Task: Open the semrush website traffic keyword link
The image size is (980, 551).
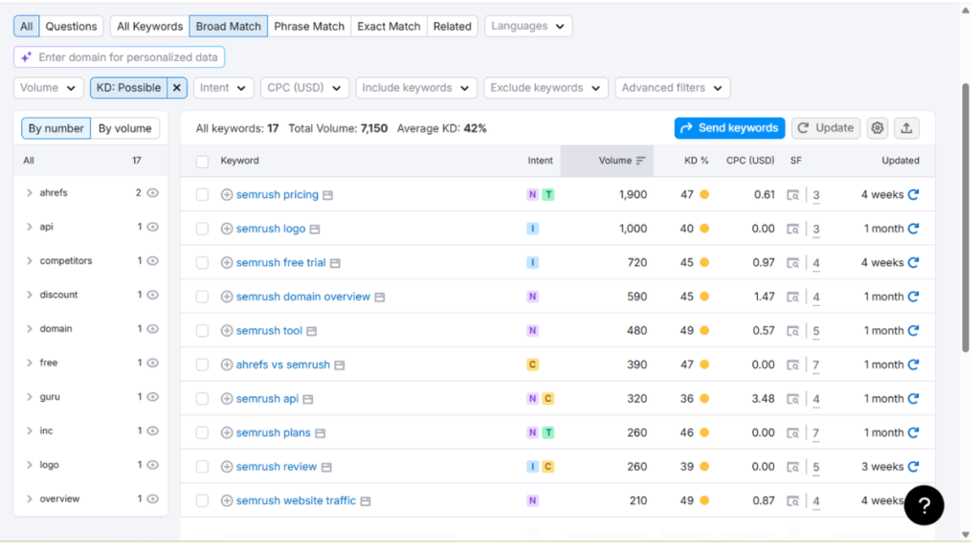Action: [297, 501]
